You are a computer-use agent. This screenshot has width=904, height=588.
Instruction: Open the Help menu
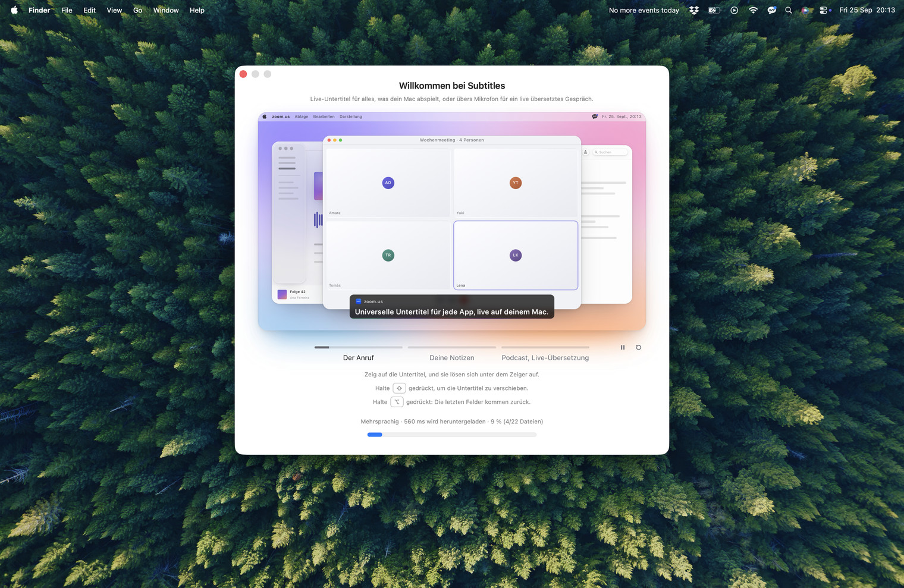[197, 10]
